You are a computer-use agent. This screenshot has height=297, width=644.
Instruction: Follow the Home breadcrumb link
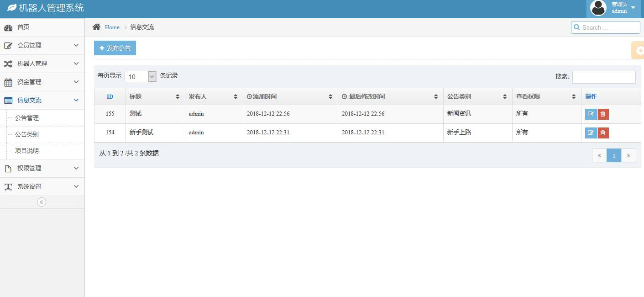pyautogui.click(x=112, y=27)
